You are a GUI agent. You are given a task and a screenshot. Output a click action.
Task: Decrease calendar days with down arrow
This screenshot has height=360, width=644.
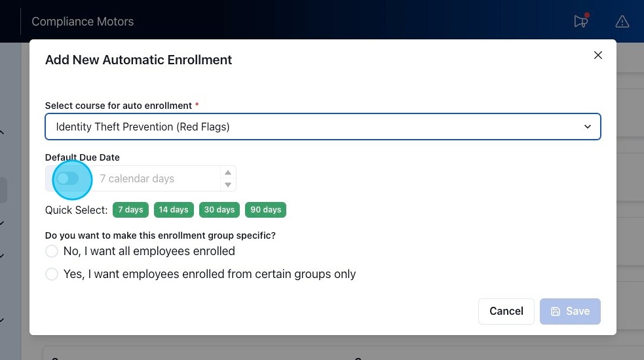[228, 185]
